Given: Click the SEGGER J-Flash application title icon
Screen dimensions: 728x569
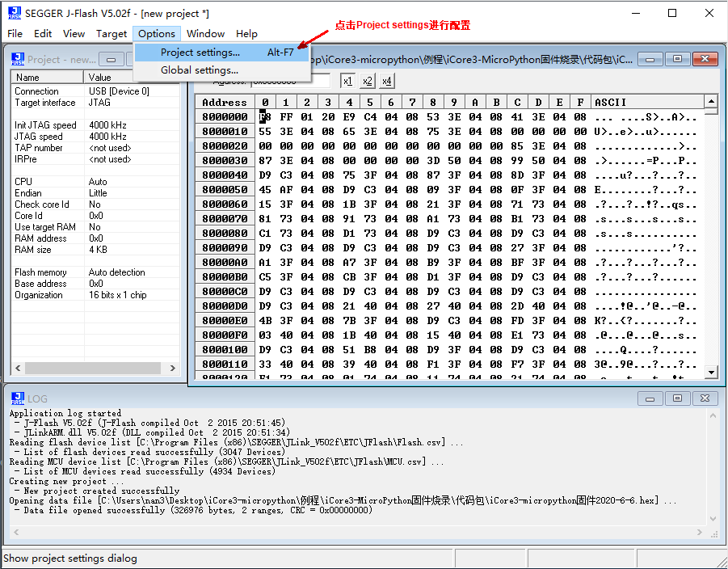Looking at the screenshot, I should coord(12,13).
